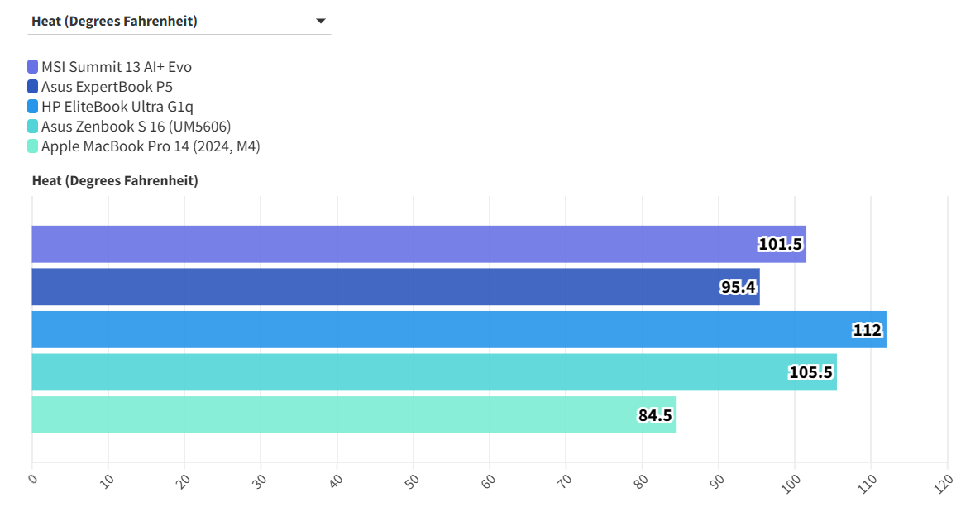Toggle Asus Zenbook S 16 (UM5606) legend label

pyautogui.click(x=136, y=127)
